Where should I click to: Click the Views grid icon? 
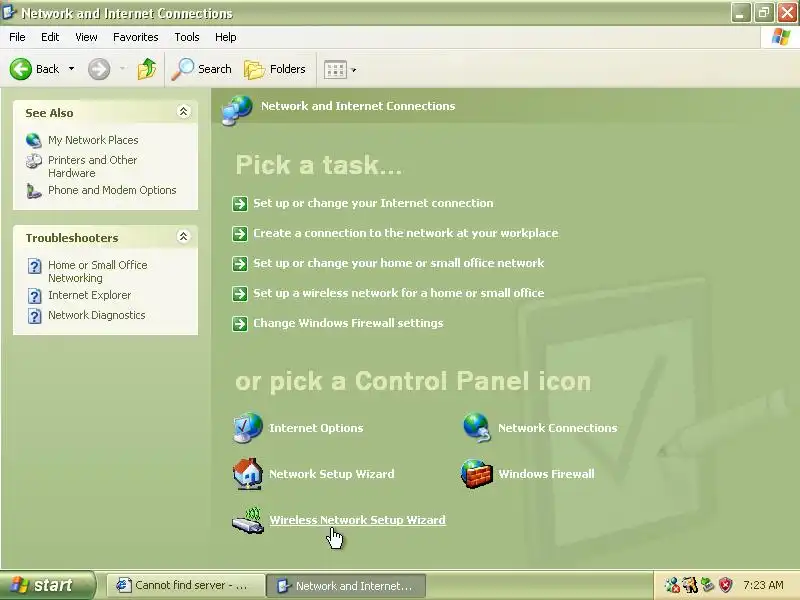tap(335, 69)
